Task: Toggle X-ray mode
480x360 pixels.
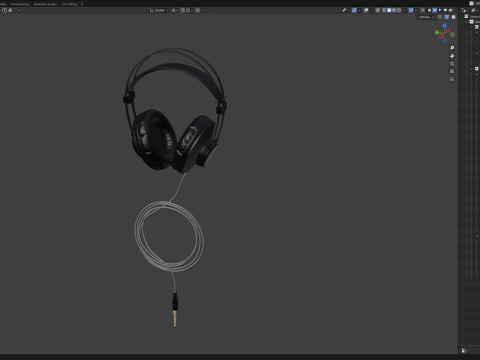Action: (377, 10)
